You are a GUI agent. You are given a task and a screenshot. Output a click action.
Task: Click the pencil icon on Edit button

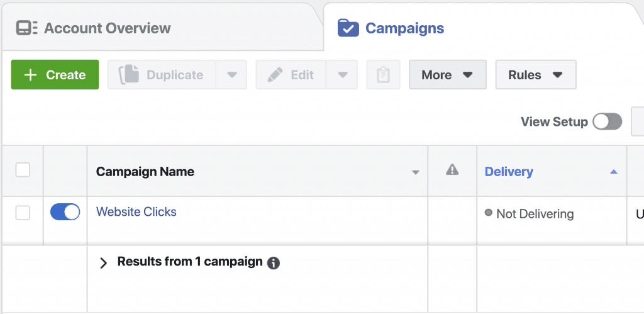coord(275,75)
